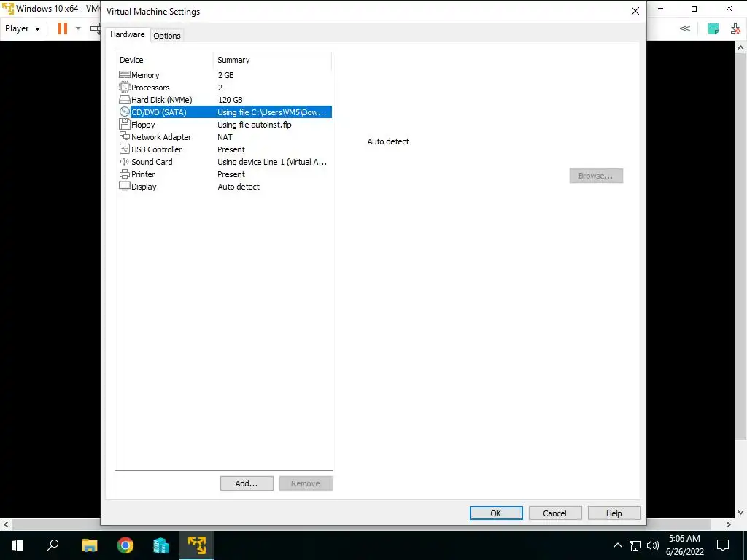This screenshot has width=747, height=560.
Task: Select the Floppy disk icon
Action: click(x=124, y=124)
